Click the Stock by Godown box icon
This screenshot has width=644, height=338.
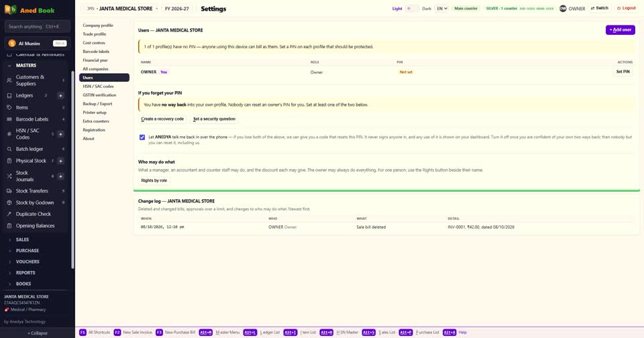(x=9, y=203)
